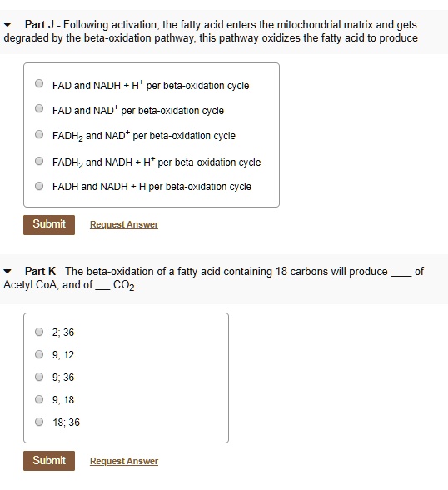Collapse the Part K section triangle

pos(7,272)
